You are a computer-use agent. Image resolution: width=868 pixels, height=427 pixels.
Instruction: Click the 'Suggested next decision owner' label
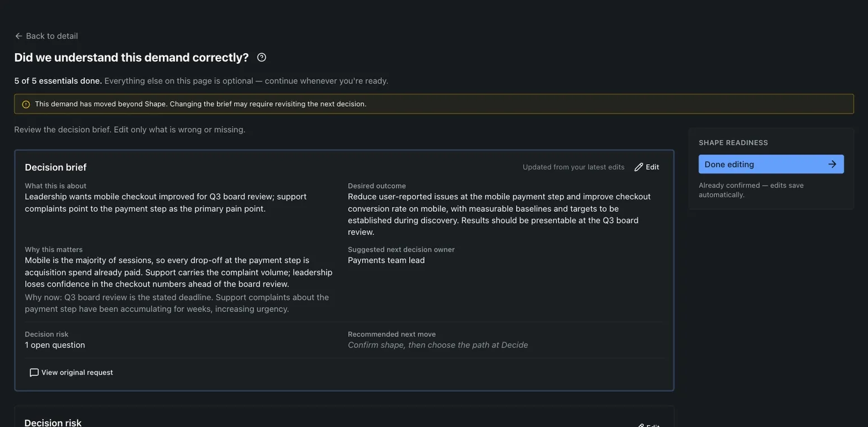[x=401, y=250]
